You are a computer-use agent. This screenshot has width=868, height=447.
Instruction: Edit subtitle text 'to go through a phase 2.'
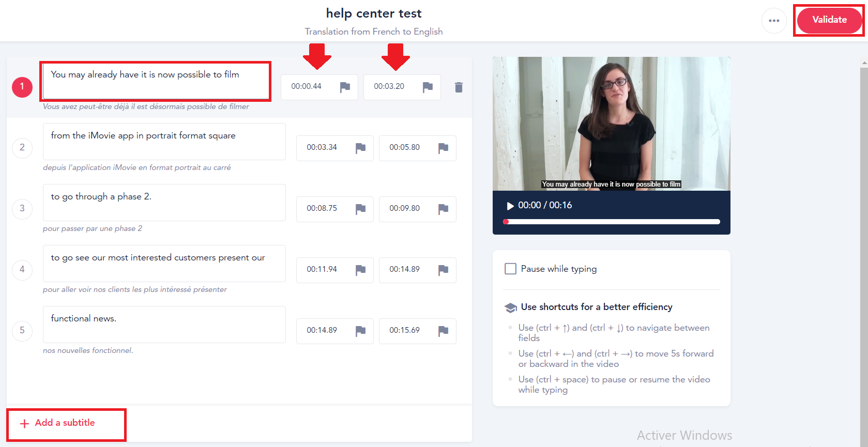164,203
